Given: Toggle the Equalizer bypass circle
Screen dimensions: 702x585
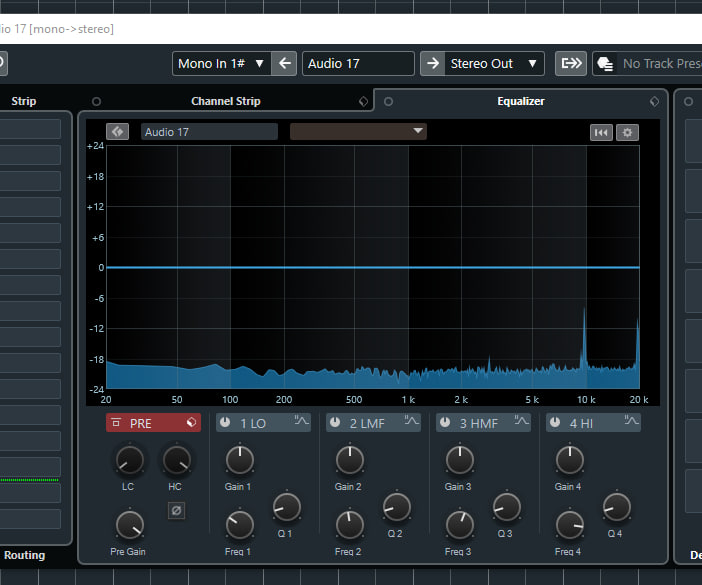Looking at the screenshot, I should coord(389,102).
